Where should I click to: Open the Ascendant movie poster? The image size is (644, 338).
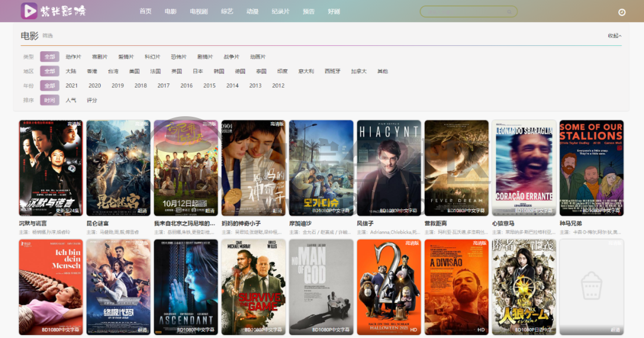(186, 287)
